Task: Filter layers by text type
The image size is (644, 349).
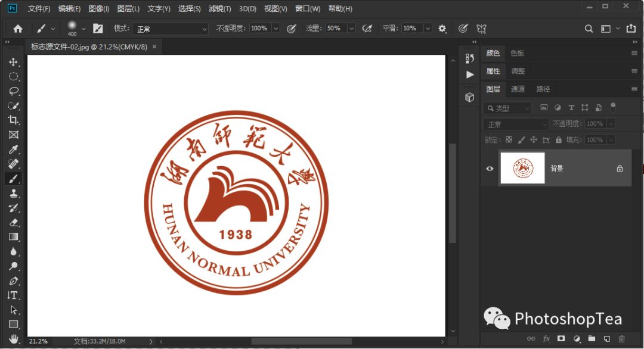Action: [571, 107]
